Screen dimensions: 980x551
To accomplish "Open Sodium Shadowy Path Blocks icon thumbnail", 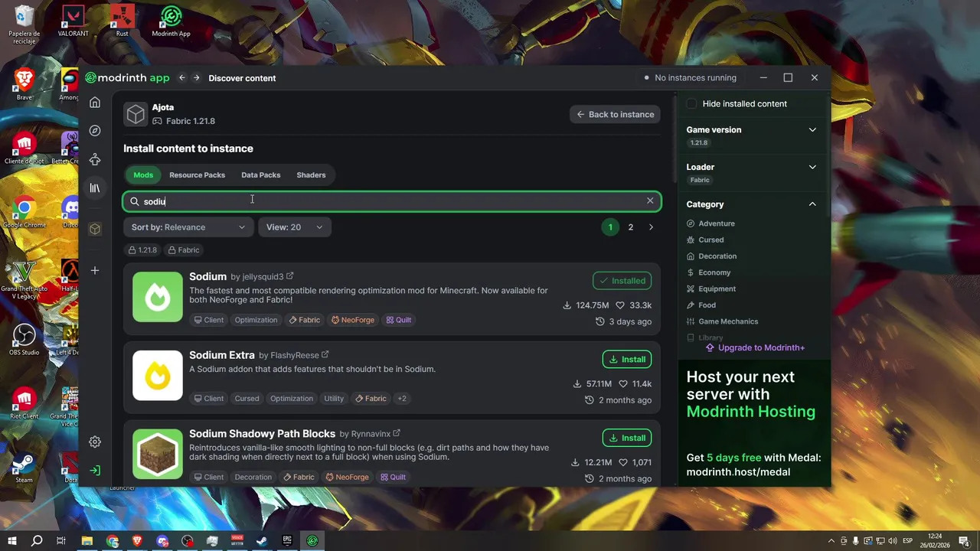I will point(158,454).
